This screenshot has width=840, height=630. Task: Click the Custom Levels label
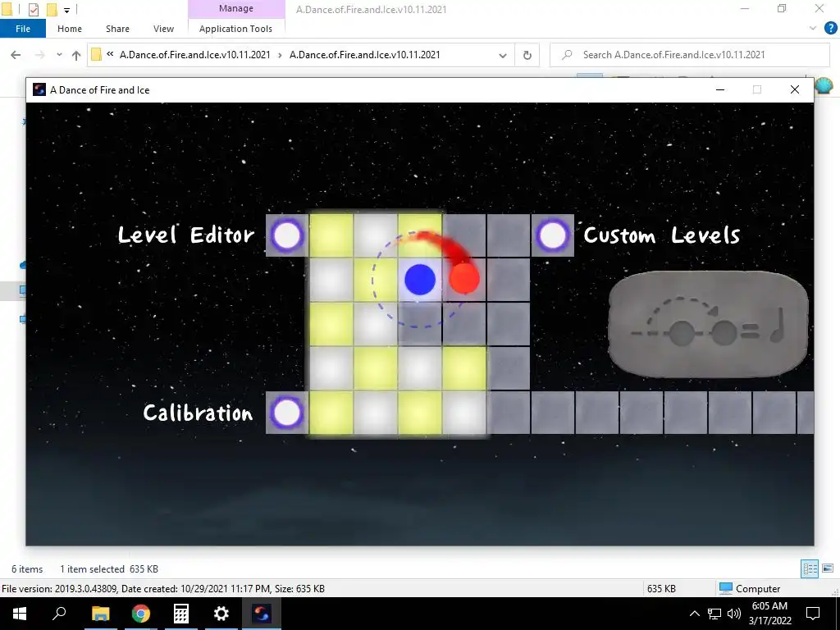[662, 235]
